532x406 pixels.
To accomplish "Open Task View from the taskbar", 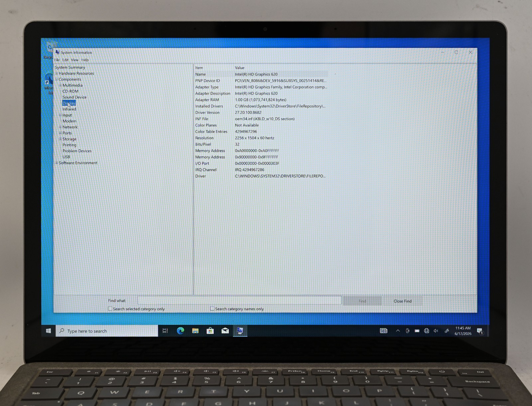I will 165,331.
